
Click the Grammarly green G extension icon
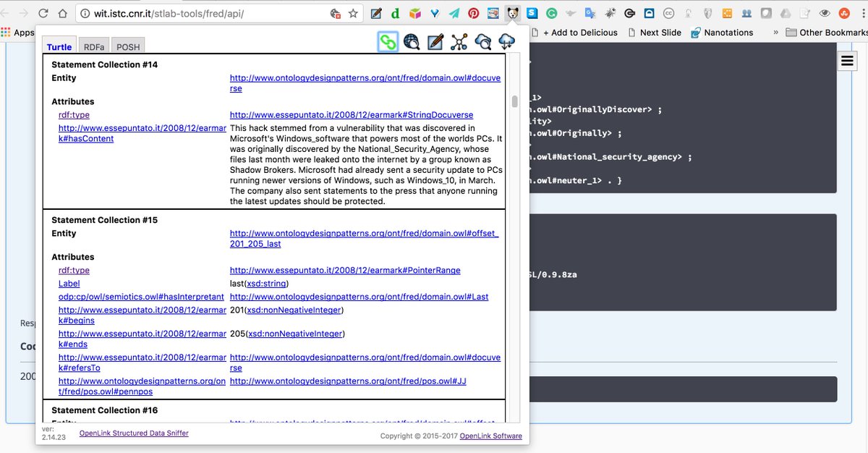[551, 13]
